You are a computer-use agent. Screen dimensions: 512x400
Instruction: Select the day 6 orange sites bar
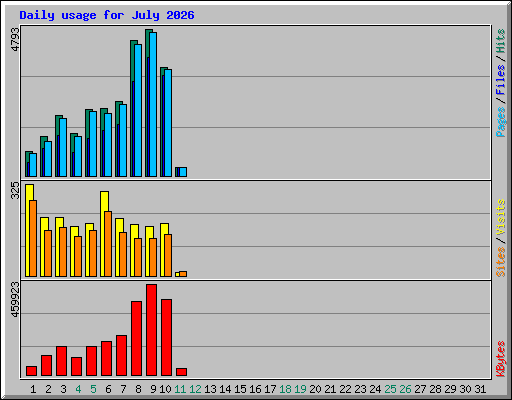click(108, 244)
